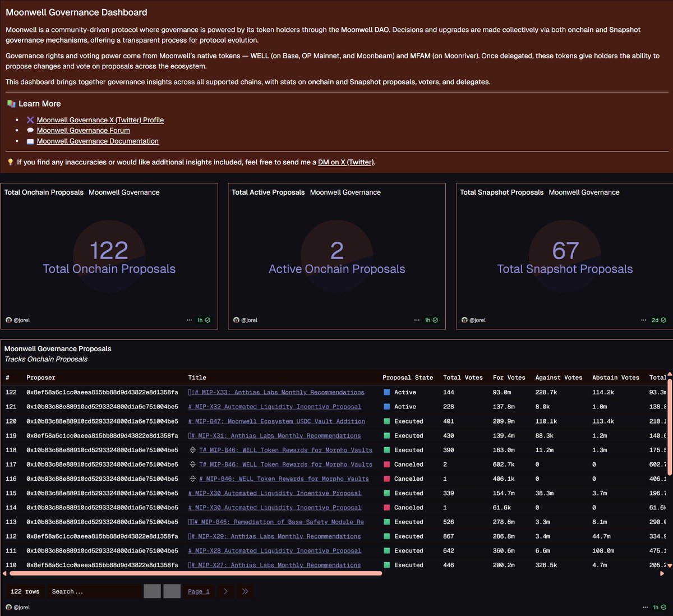Click the 326.5k Against Votes value in row 110
The image size is (673, 616).
tap(546, 565)
